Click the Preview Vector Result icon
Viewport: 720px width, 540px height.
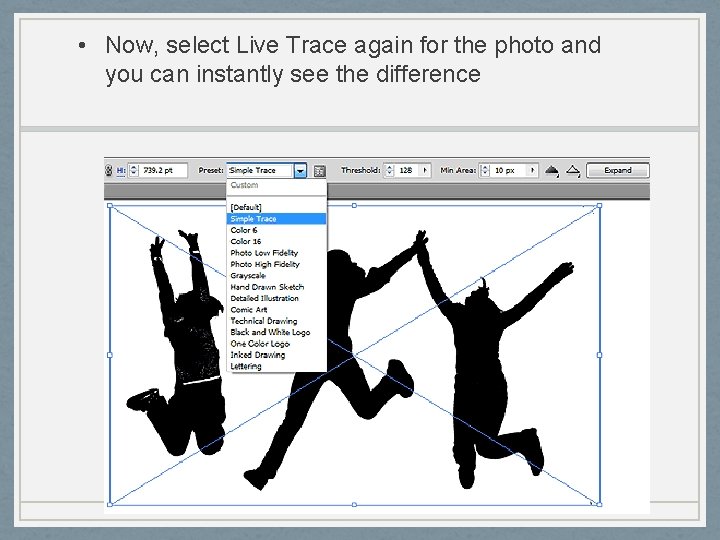[x=573, y=171]
